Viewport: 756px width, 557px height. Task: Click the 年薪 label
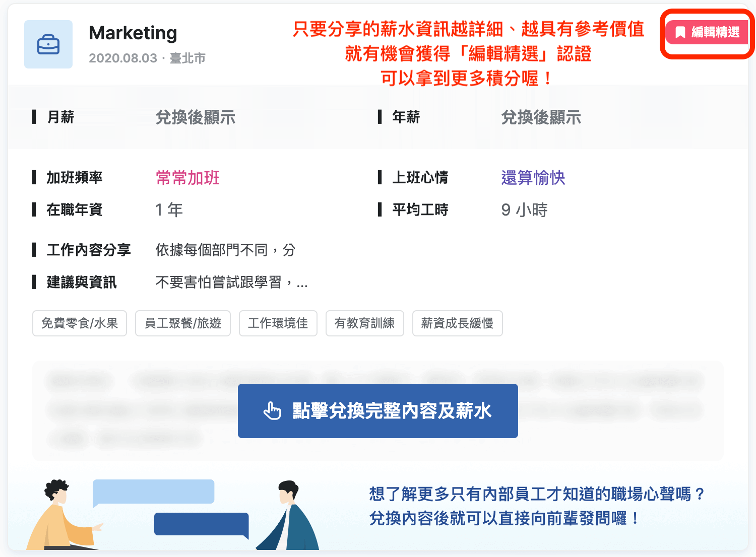(x=406, y=117)
